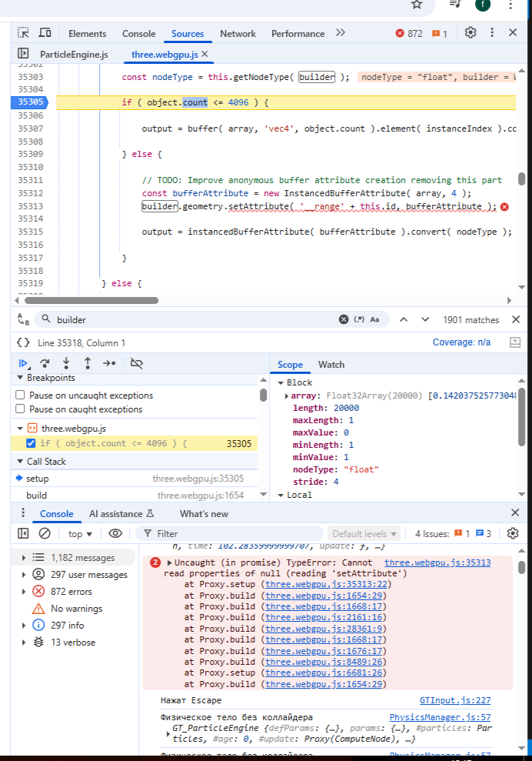Open the Elements tab
Screen dimensions: 532x761
pos(88,34)
